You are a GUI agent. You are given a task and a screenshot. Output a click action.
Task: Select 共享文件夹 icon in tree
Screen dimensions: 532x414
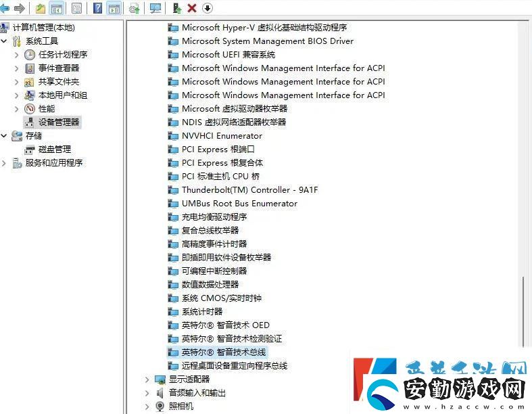pyautogui.click(x=29, y=82)
